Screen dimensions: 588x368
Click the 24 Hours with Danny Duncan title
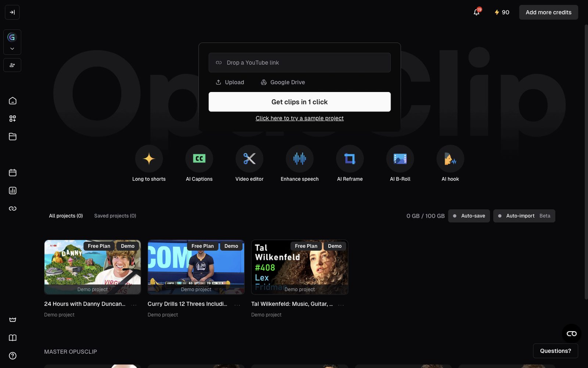pos(85,304)
